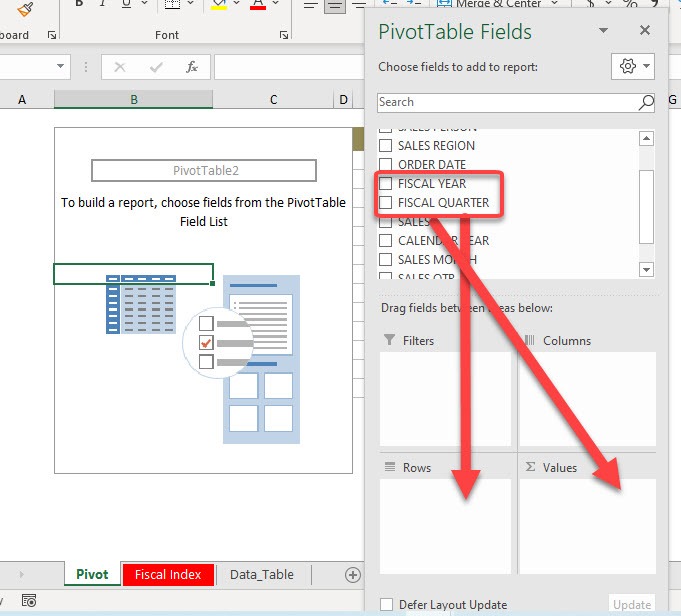
Task: Open Clipboard dialog launcher
Action: point(52,35)
